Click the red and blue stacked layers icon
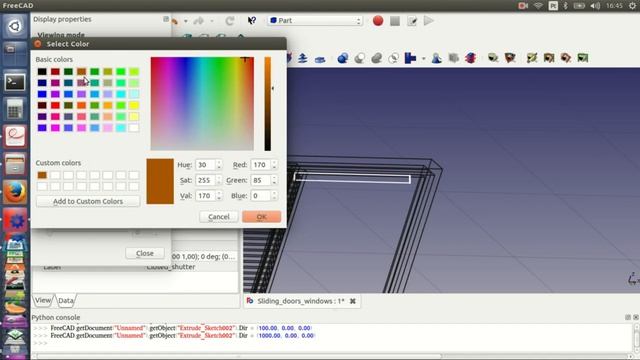 470,58
